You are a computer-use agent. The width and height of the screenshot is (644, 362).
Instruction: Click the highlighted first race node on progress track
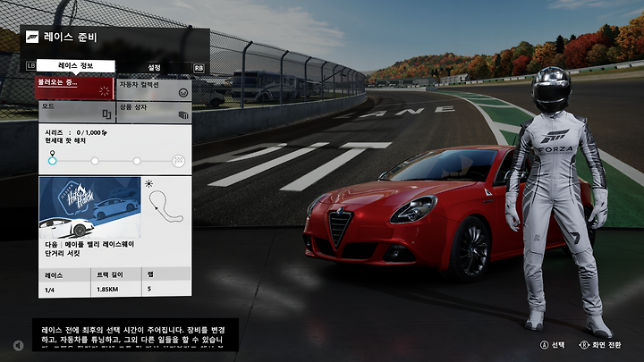coord(52,161)
